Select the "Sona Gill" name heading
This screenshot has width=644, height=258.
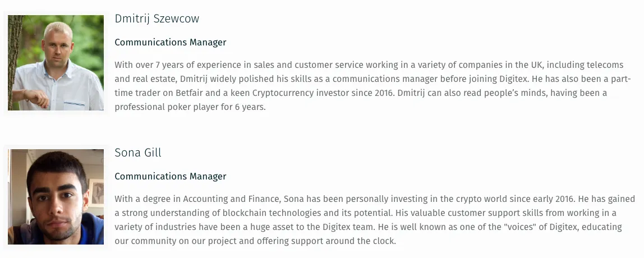pos(138,153)
